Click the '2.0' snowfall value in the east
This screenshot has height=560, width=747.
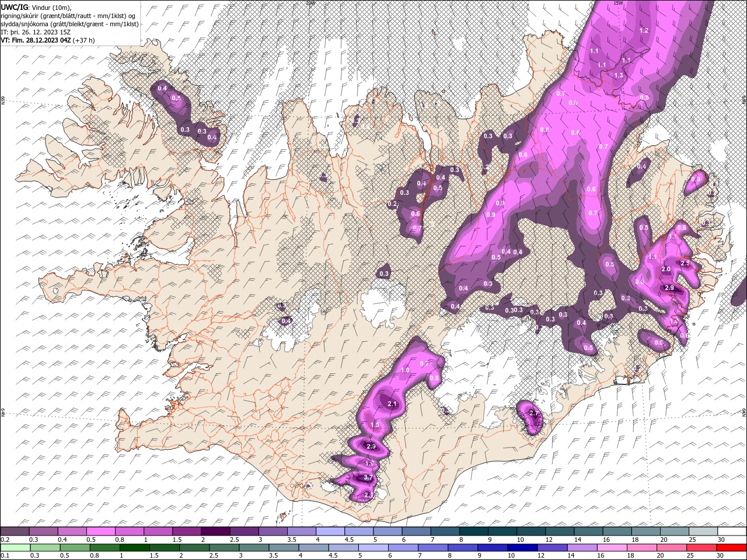(666, 269)
